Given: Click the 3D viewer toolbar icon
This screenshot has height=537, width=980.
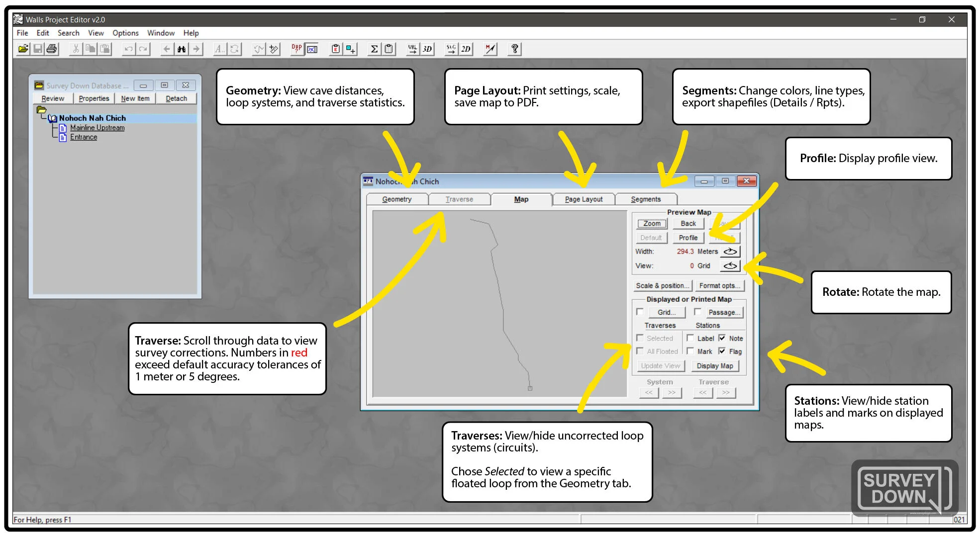Looking at the screenshot, I should click(x=427, y=49).
